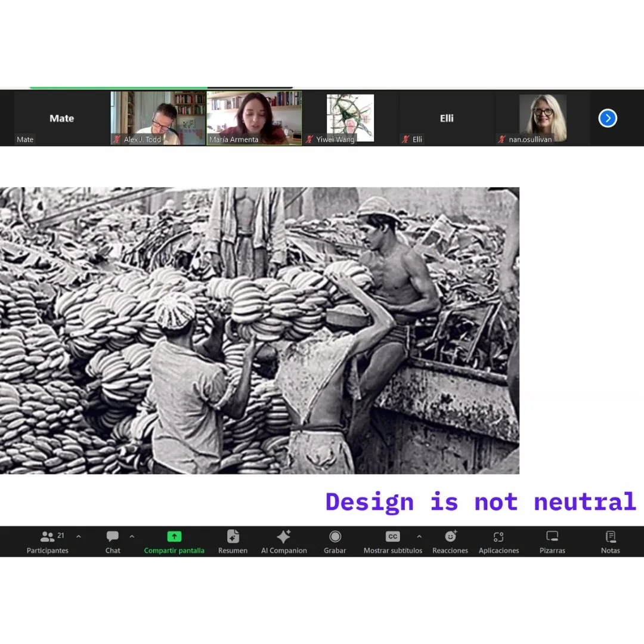Open the Chat panel icon

(x=113, y=536)
